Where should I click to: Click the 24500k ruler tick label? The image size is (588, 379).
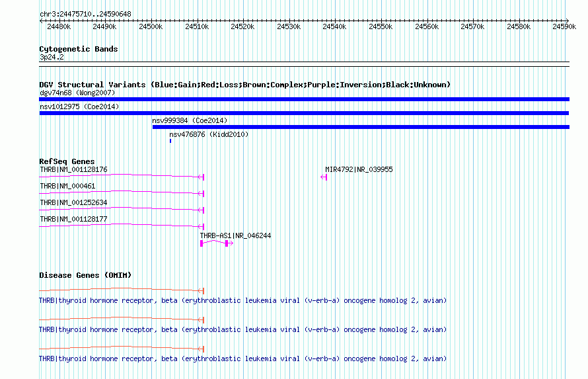[151, 26]
